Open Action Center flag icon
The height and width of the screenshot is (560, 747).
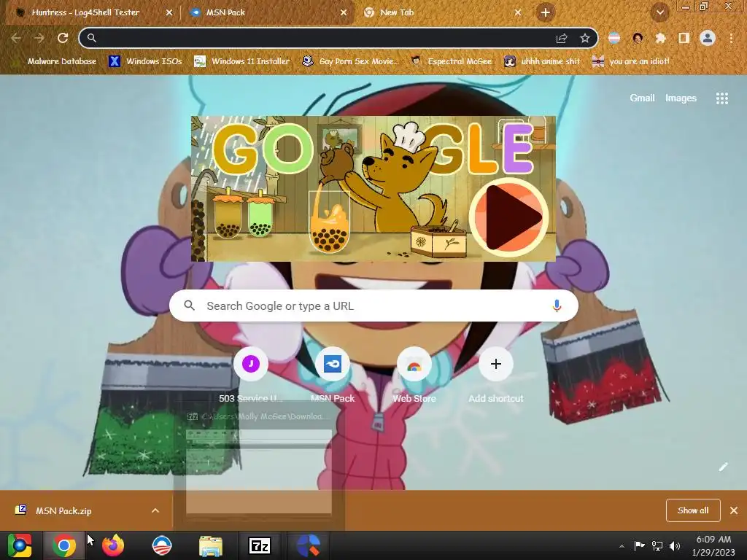pos(639,545)
